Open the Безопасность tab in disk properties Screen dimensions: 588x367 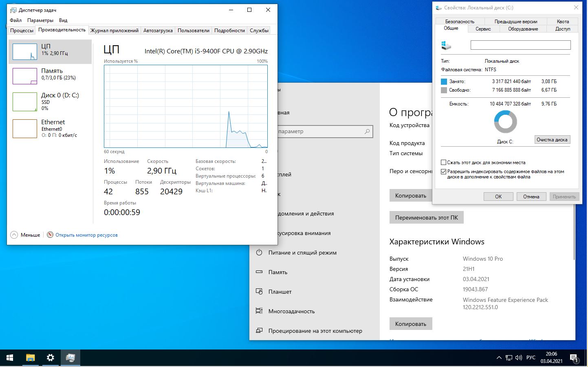(460, 22)
